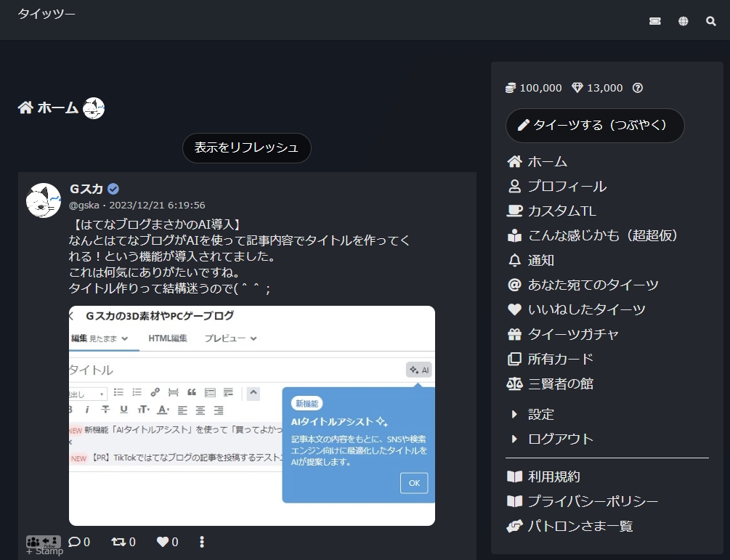Click the verified badge next to Gスカ
730x560 pixels.
[x=113, y=189]
